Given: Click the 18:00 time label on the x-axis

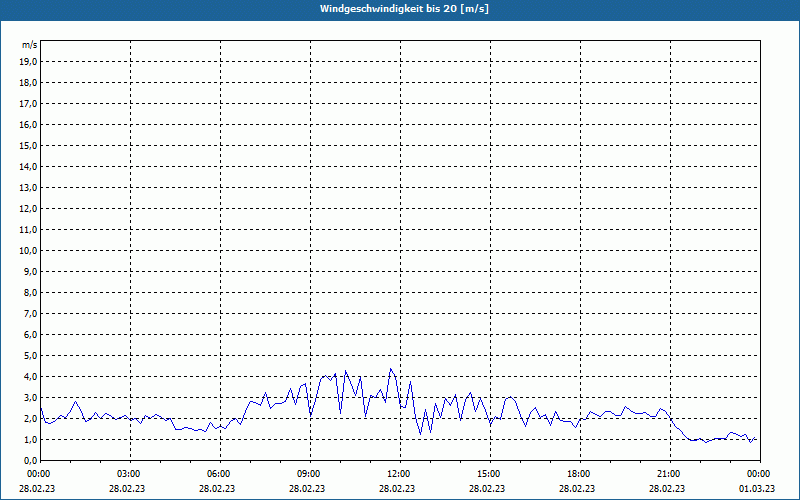Looking at the screenshot, I should [580, 474].
